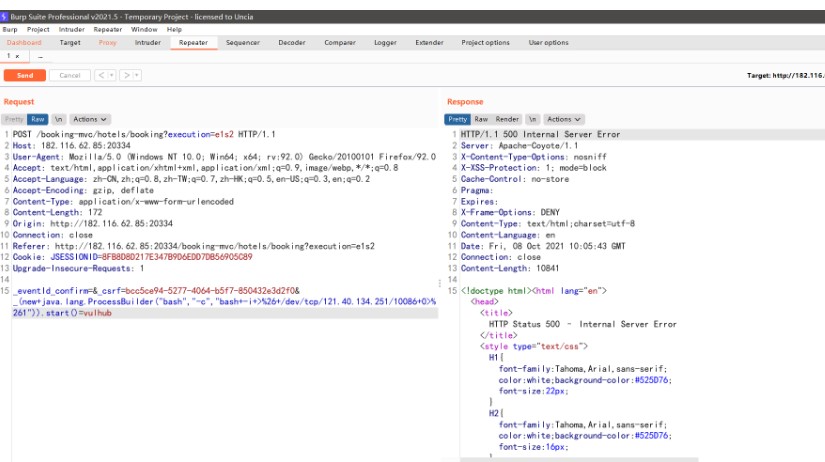Screen dimensions: 825x462
Task: Switch to the Comparer tab
Action: tap(340, 43)
